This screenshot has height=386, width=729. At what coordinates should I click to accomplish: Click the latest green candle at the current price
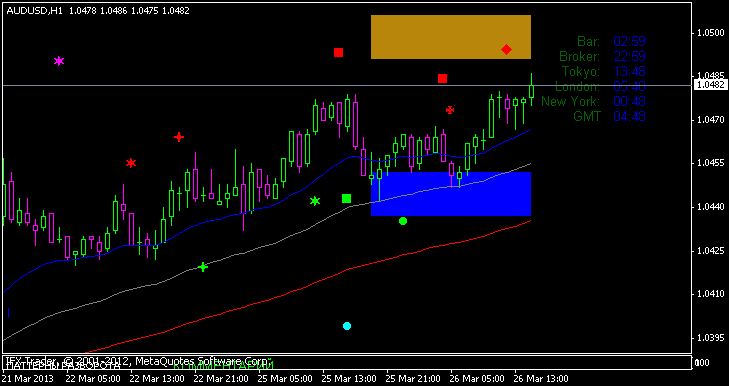click(x=531, y=91)
